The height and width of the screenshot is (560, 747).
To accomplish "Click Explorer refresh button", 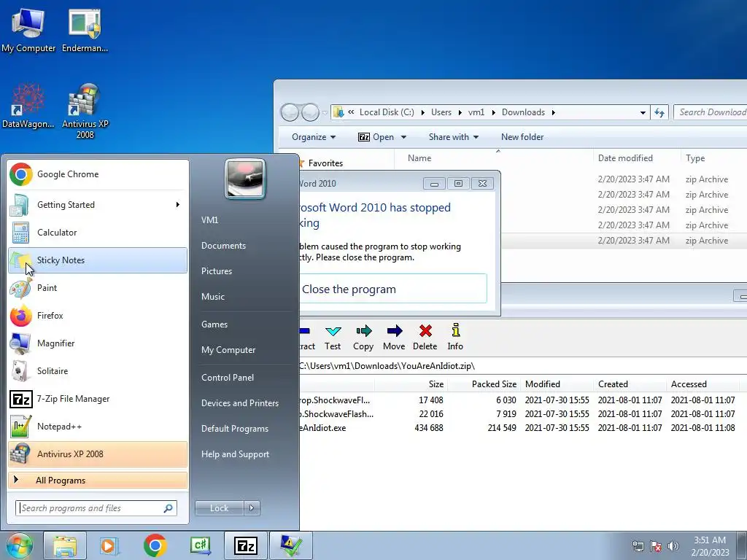I will [659, 112].
